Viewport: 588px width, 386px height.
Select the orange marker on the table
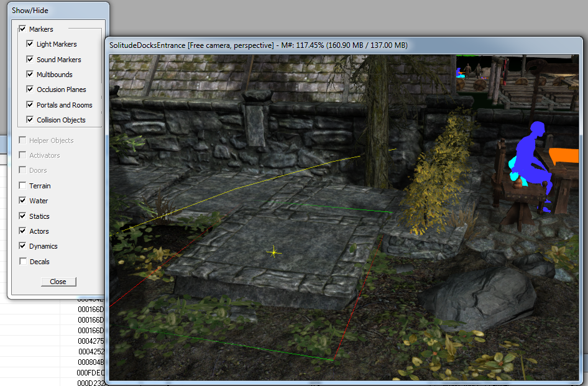(x=563, y=155)
